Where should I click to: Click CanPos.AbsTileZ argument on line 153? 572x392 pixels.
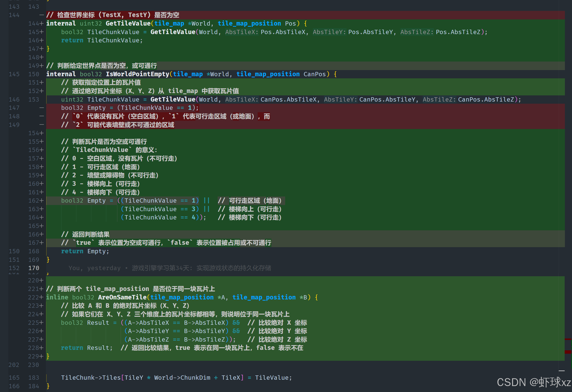click(x=486, y=99)
